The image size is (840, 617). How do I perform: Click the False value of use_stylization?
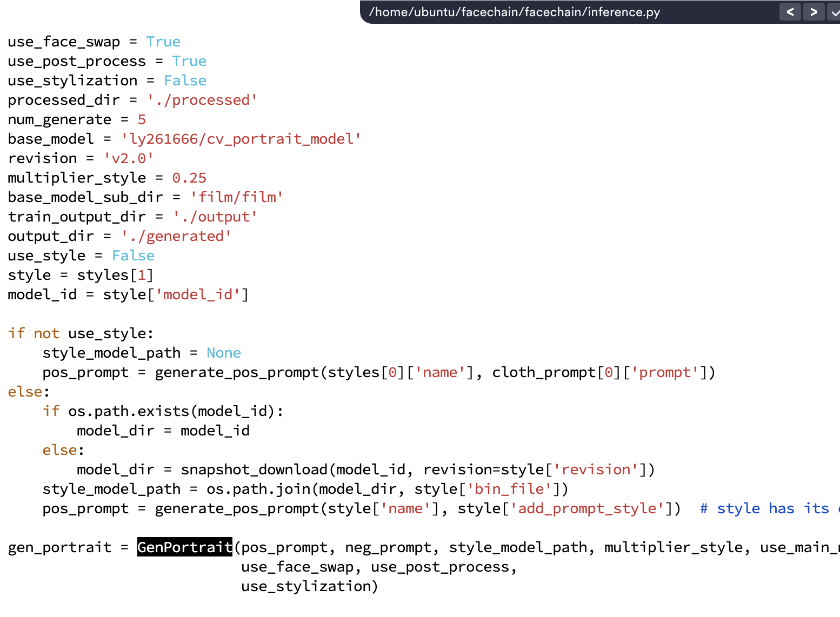pos(185,80)
